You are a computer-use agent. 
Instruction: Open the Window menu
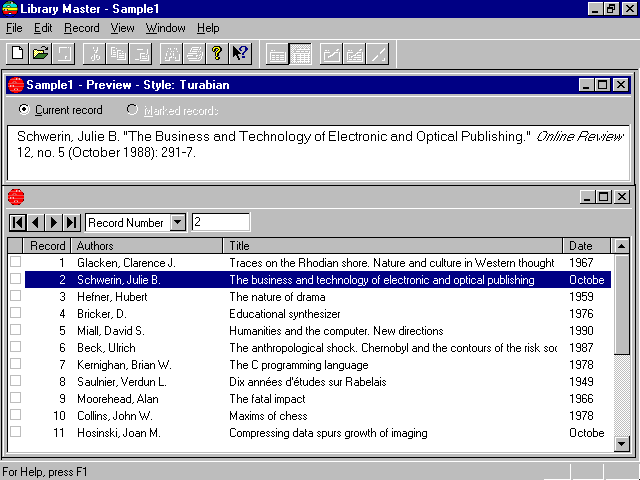tap(165, 28)
